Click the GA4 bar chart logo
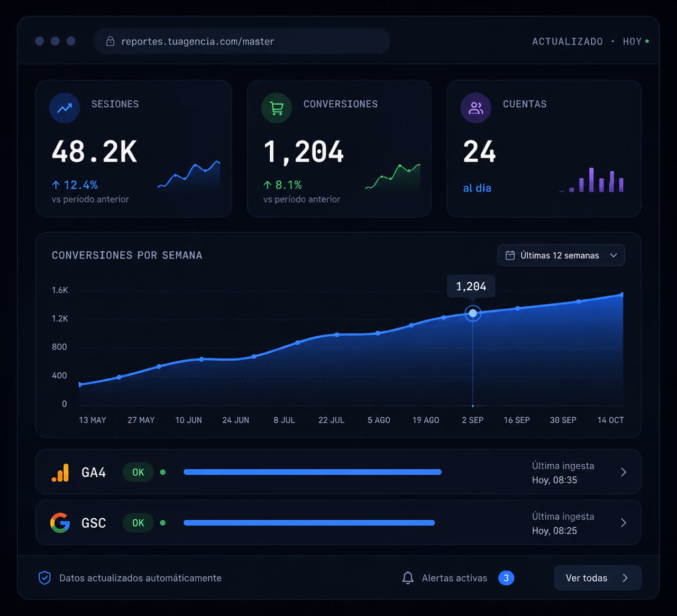 (60, 472)
